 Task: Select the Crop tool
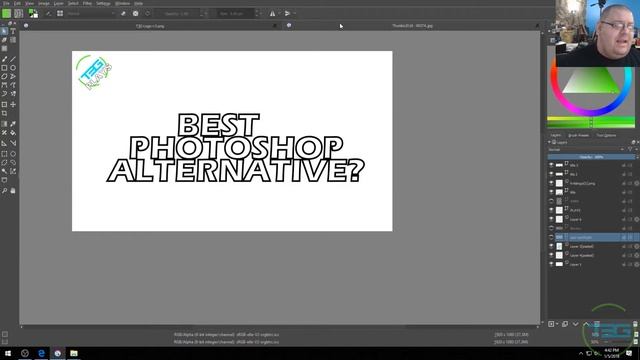pyautogui.click(x=4, y=113)
